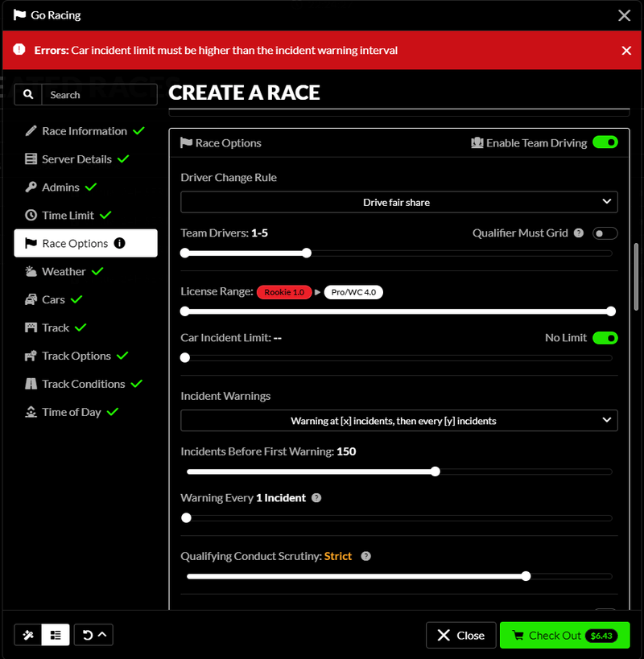Click Qualifier Must Grid help icon
Image resolution: width=644 pixels, height=659 pixels.
[579, 233]
